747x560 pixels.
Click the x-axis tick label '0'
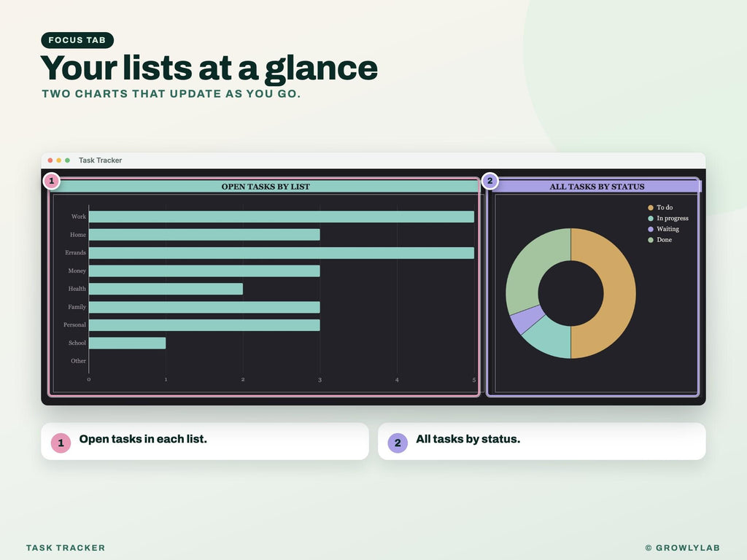88,379
